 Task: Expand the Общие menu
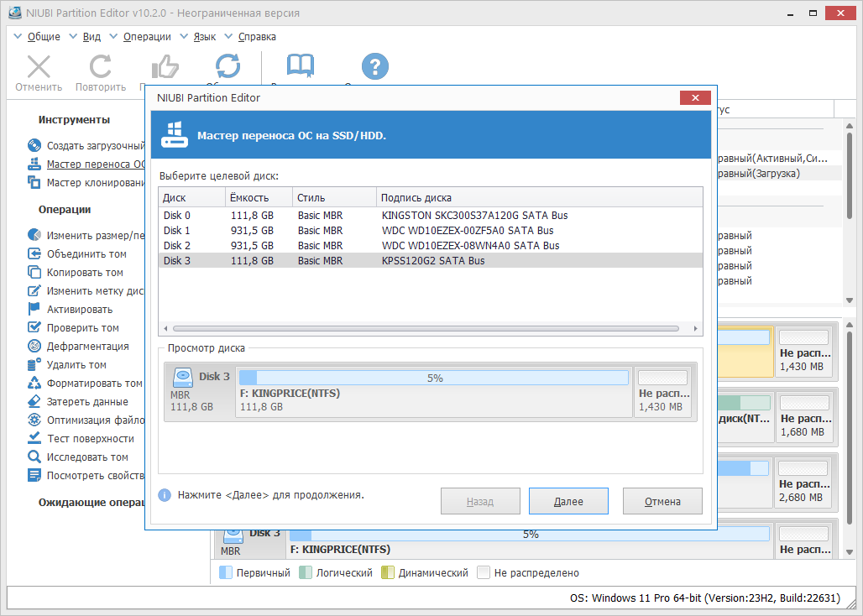44,36
